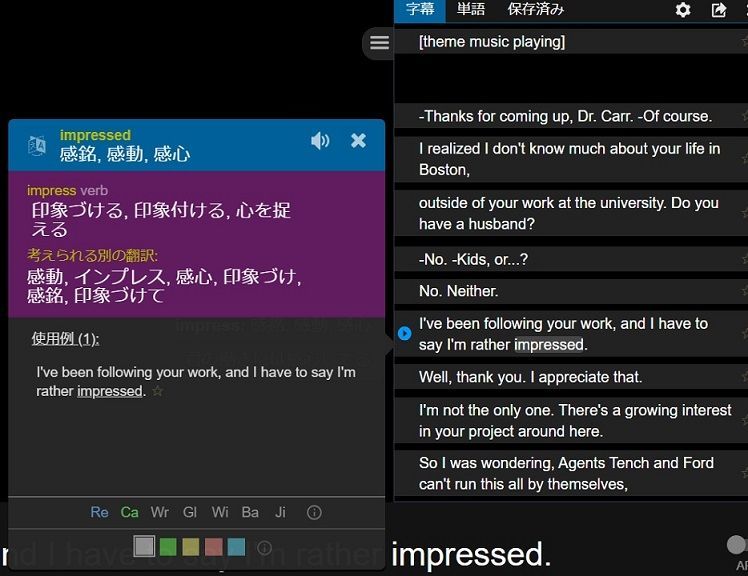This screenshot has height=576, width=748.
Task: Select the yellow word color swatch
Action: click(191, 547)
